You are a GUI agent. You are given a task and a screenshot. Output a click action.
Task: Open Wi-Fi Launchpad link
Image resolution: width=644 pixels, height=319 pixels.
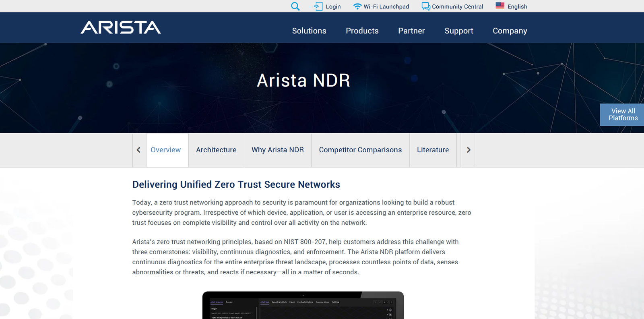click(x=386, y=6)
